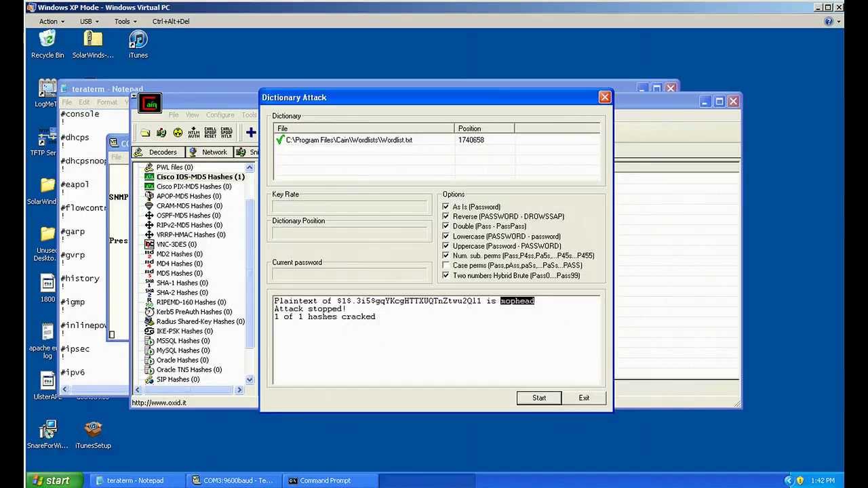Toggle As Is (Password) option
Viewport: 868px width, 488px height.
click(x=446, y=207)
